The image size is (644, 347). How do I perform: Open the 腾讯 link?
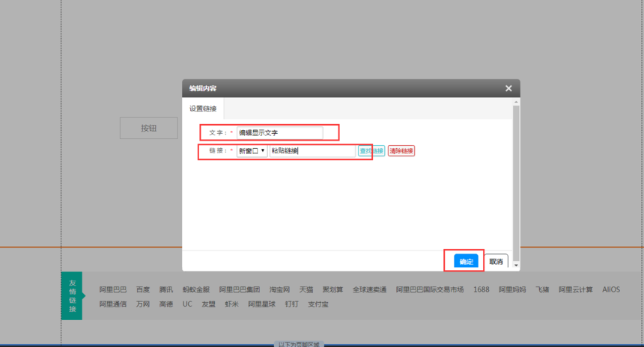coord(166,289)
